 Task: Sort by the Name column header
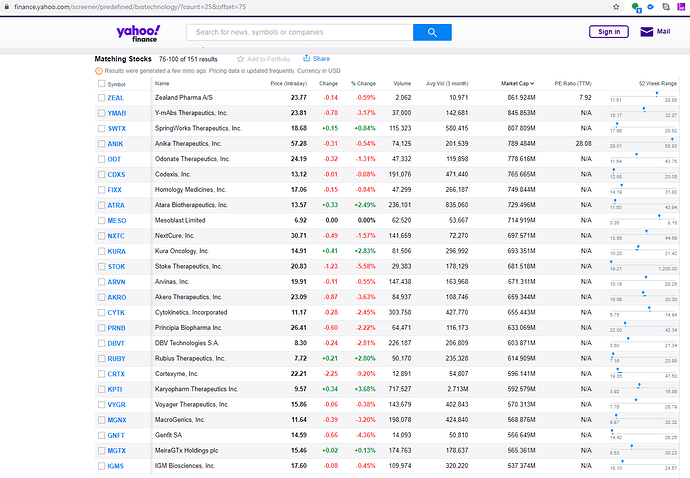click(162, 83)
